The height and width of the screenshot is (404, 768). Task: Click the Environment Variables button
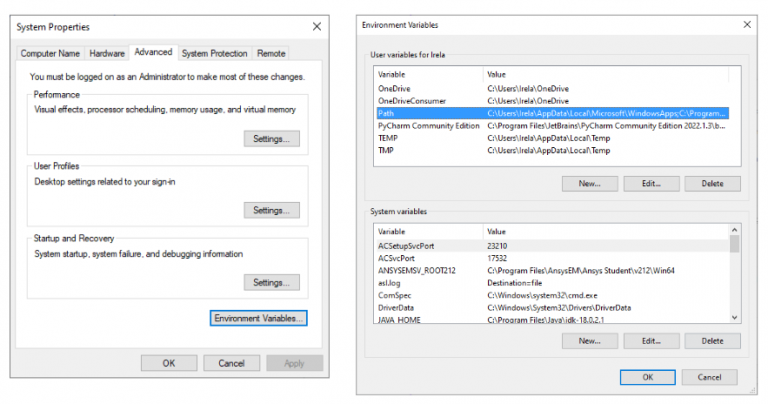259,318
